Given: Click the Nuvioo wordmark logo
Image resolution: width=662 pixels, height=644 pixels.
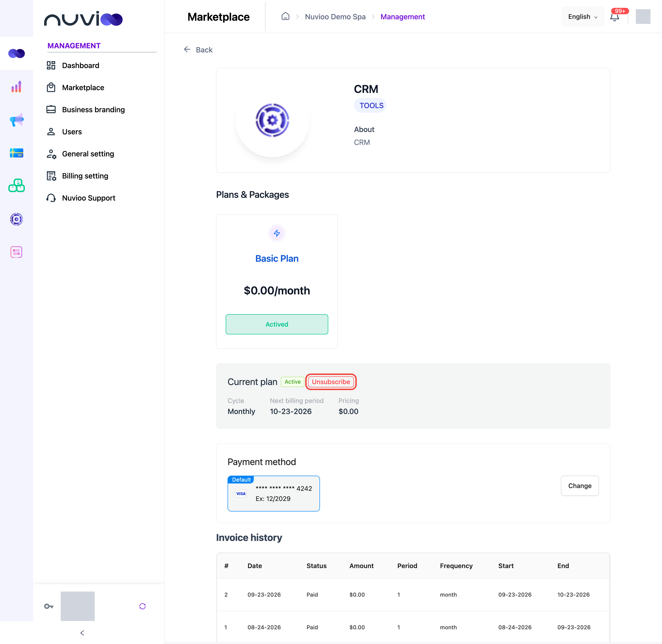Looking at the screenshot, I should point(83,19).
